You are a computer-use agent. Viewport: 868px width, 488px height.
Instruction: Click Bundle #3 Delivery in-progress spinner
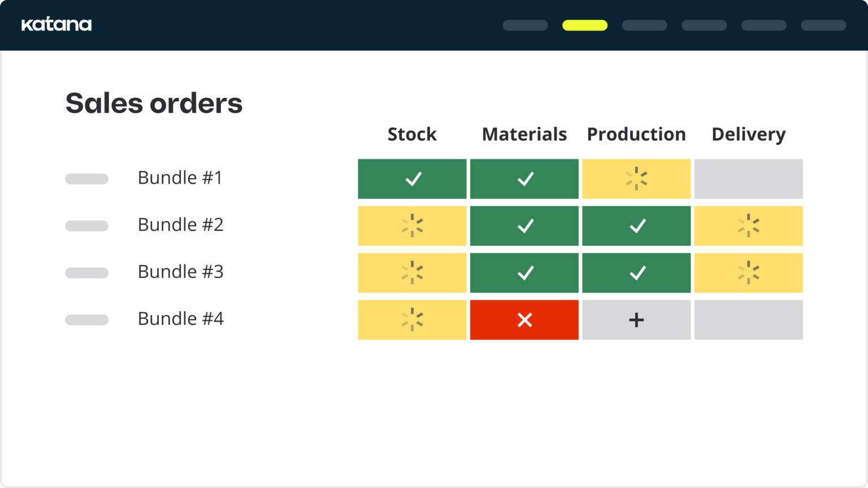748,273
